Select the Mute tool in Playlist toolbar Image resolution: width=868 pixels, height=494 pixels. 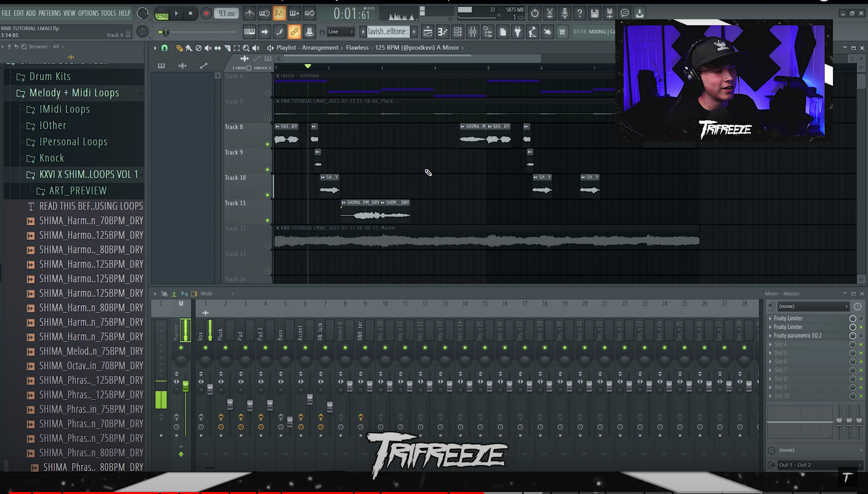pyautogui.click(x=208, y=48)
